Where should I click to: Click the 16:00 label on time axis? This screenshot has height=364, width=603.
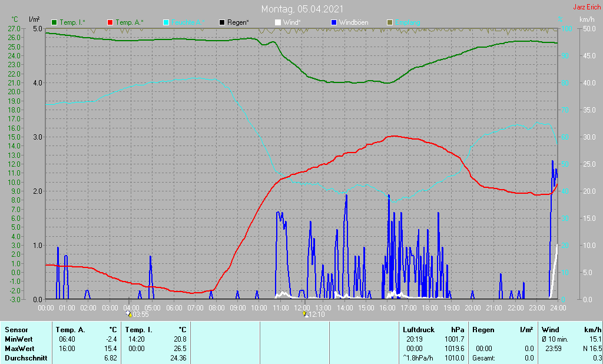pos(387,307)
